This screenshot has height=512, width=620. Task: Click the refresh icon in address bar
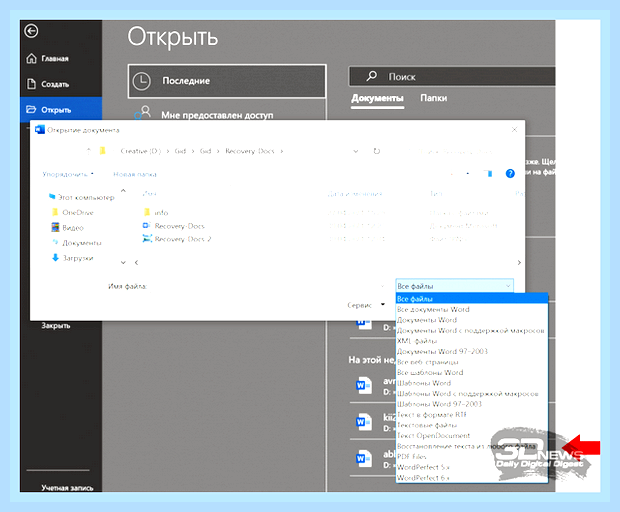coord(376,151)
